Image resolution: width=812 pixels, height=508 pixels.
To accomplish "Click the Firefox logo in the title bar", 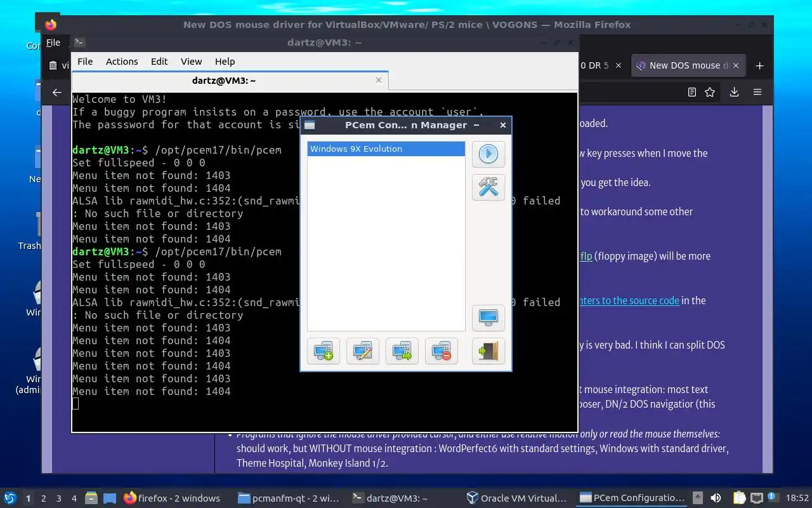I will (51, 25).
